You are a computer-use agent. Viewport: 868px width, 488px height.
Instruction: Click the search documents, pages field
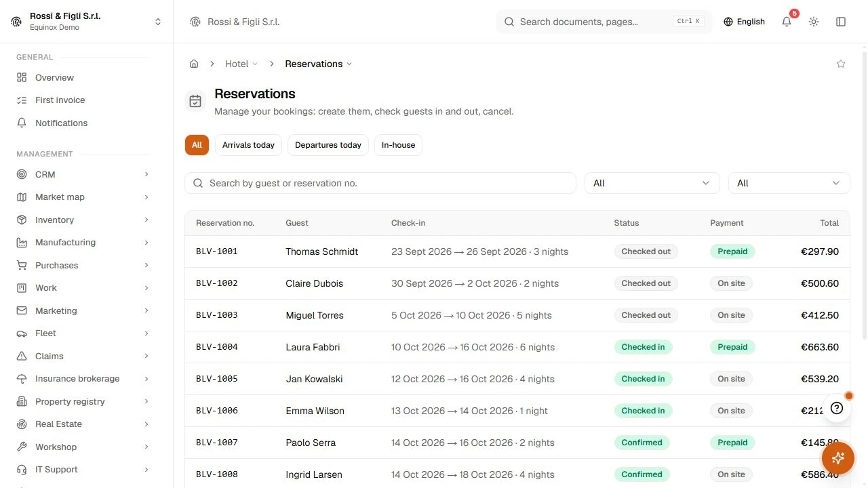click(x=604, y=22)
